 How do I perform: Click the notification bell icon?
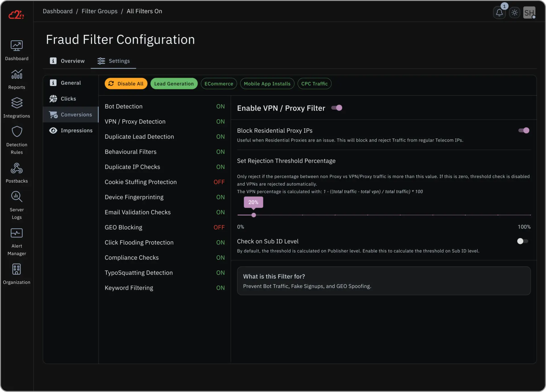coord(499,13)
